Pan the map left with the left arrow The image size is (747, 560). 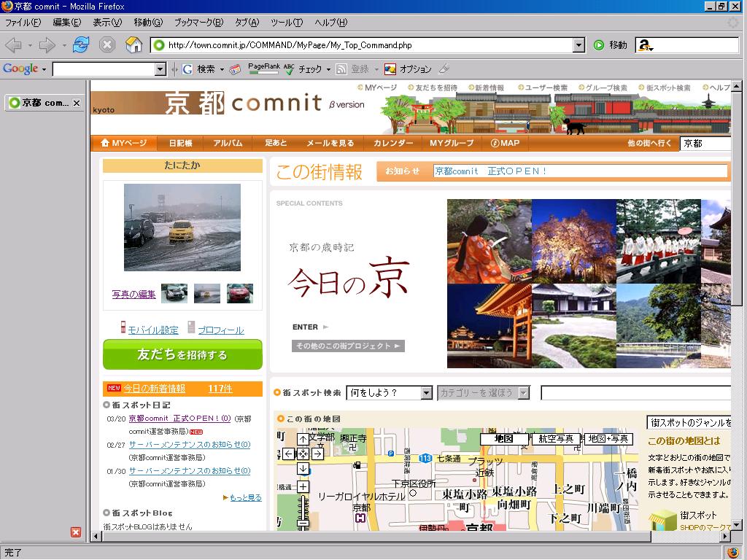click(x=288, y=454)
